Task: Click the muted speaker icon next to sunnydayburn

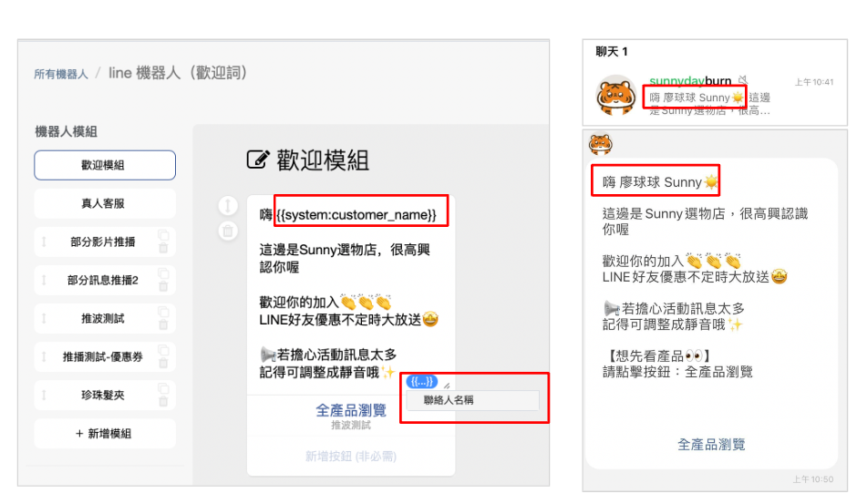Action: [742, 80]
